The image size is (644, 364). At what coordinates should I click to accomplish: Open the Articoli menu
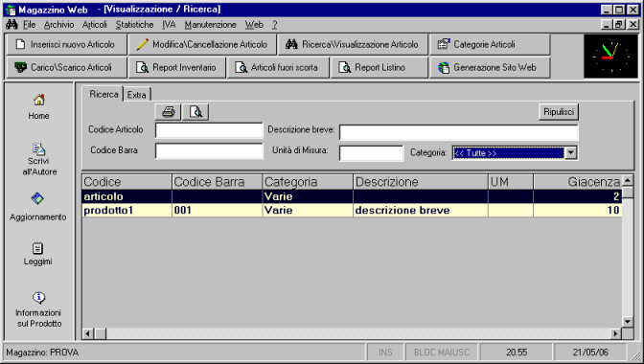click(95, 25)
